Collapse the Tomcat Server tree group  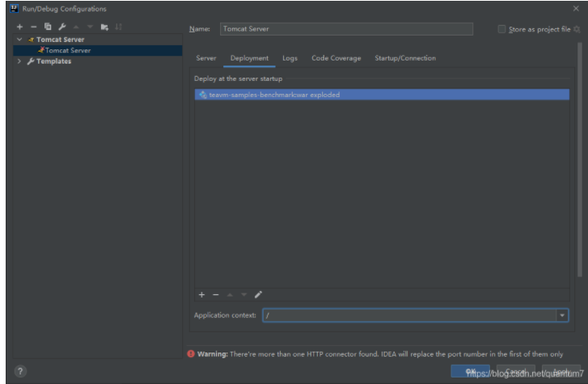click(x=19, y=40)
